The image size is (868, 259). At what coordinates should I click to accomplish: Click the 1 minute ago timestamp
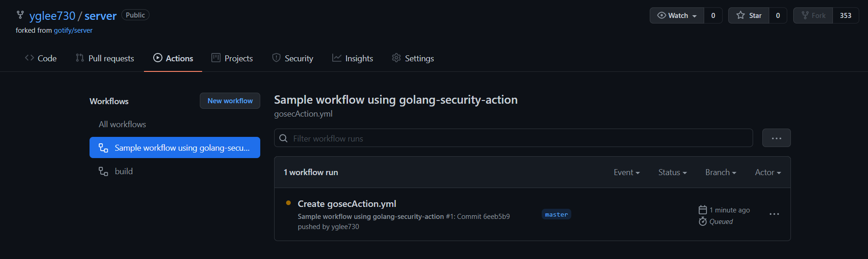(x=730, y=210)
